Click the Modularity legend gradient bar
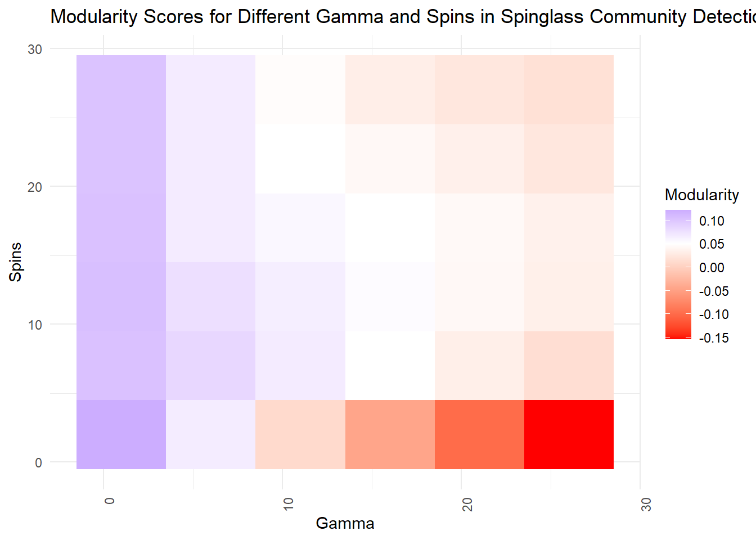756x540 pixels. tap(678, 274)
